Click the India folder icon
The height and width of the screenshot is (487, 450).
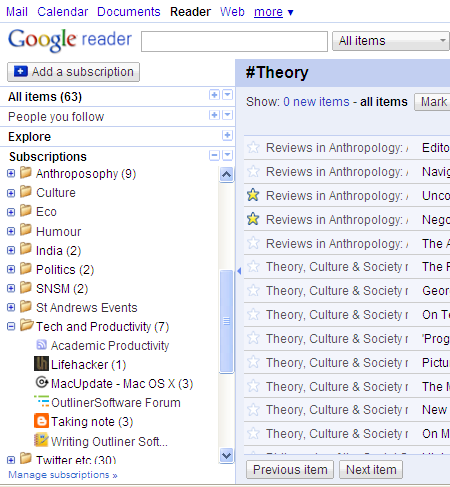26,249
